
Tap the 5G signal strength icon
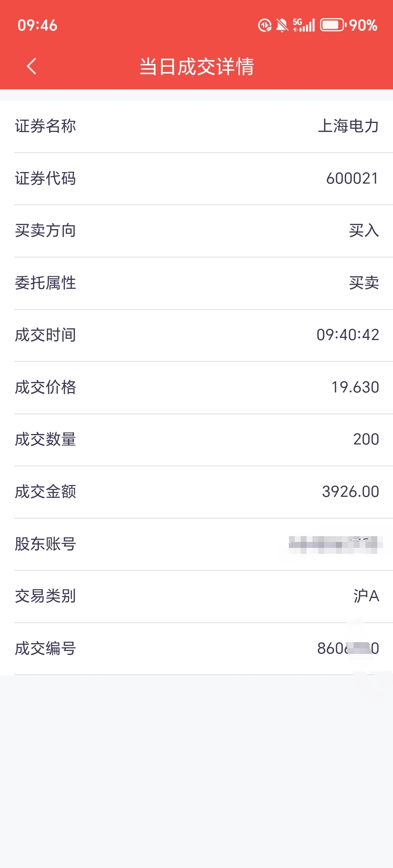303,25
